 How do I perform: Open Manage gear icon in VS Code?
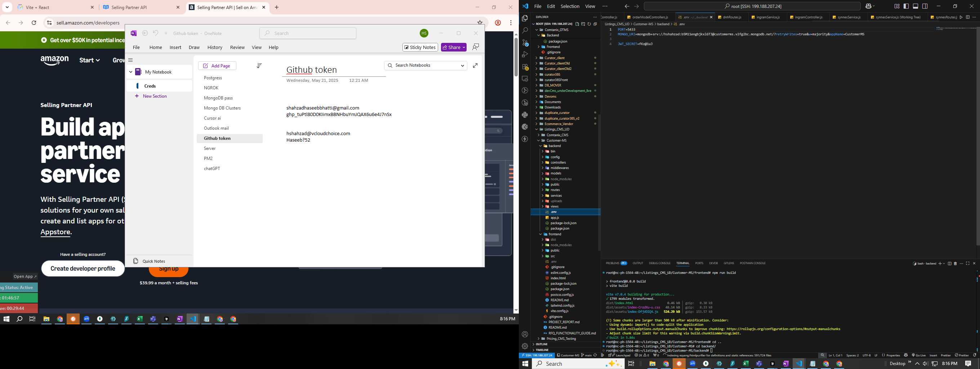[525, 346]
